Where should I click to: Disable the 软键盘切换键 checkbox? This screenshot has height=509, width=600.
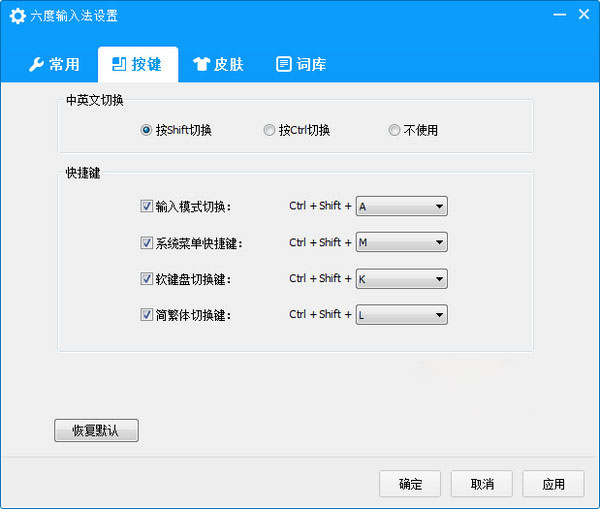click(x=146, y=279)
